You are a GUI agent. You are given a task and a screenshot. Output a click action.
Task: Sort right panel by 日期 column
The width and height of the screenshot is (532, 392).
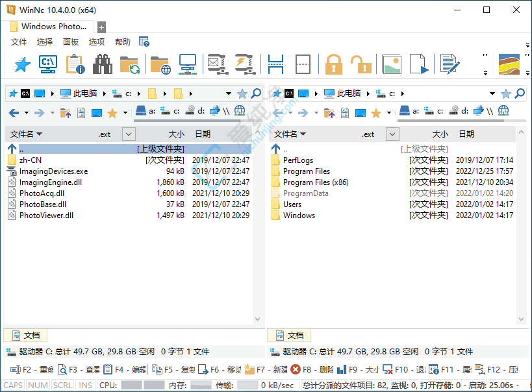pos(466,134)
